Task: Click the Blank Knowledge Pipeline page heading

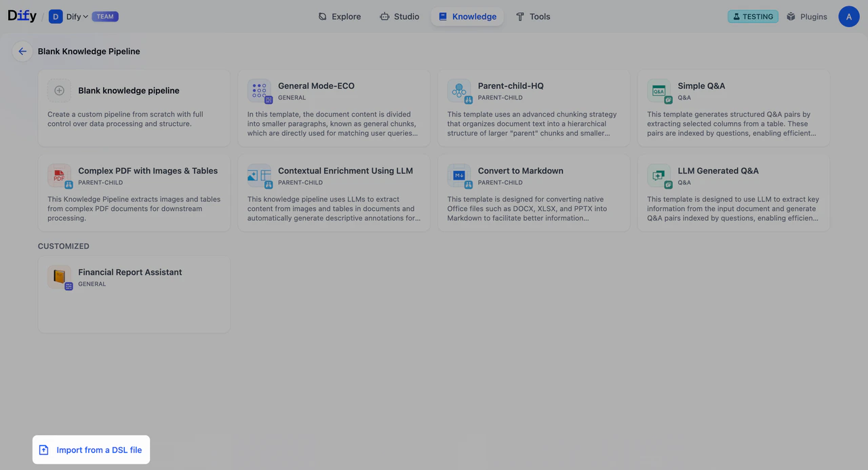Action: pyautogui.click(x=89, y=52)
